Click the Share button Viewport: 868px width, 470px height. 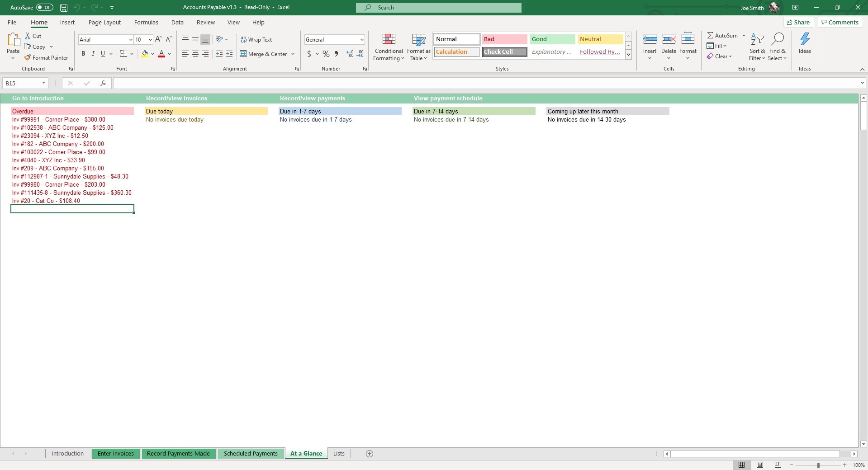798,22
